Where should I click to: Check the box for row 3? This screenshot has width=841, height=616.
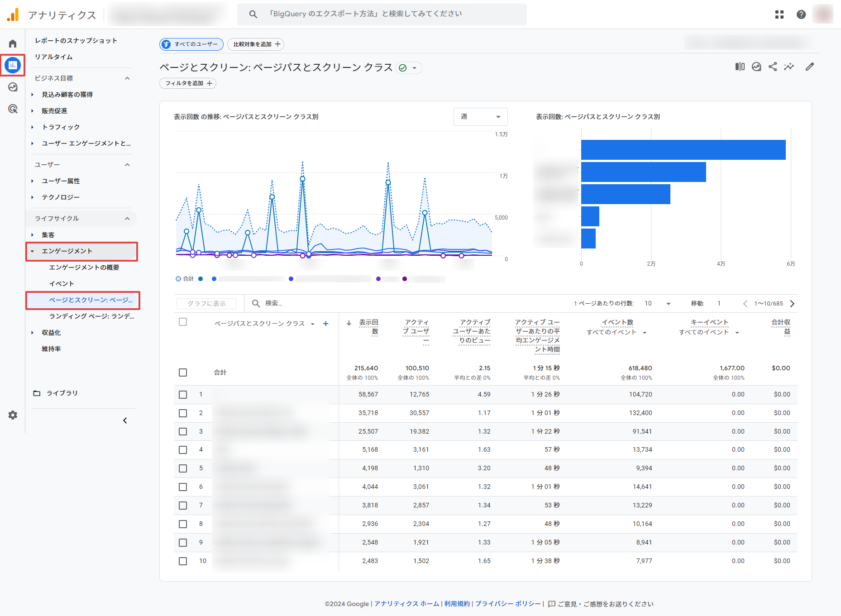tap(183, 432)
